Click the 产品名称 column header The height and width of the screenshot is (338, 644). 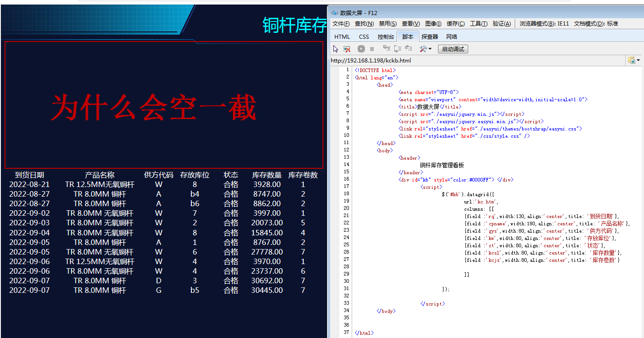tap(100, 175)
